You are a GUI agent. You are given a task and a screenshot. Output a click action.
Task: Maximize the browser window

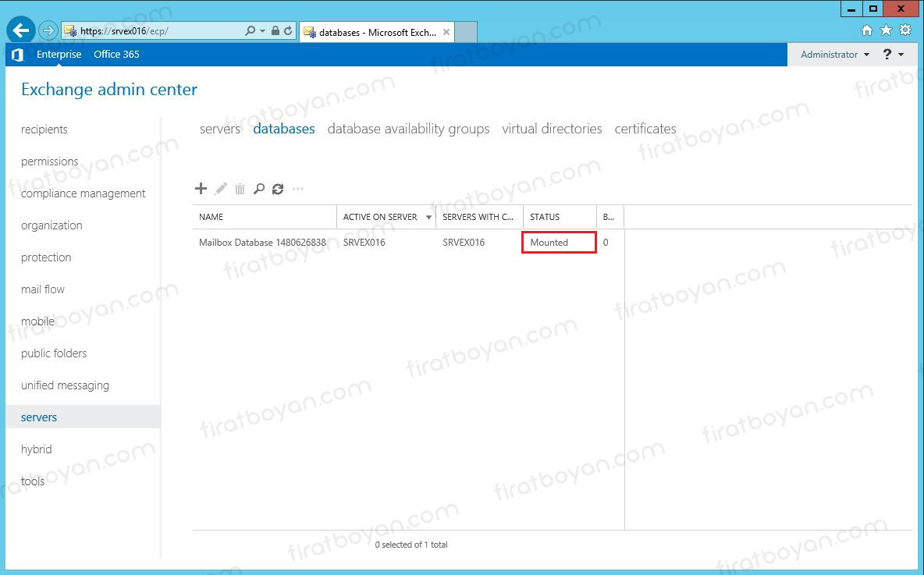(872, 9)
